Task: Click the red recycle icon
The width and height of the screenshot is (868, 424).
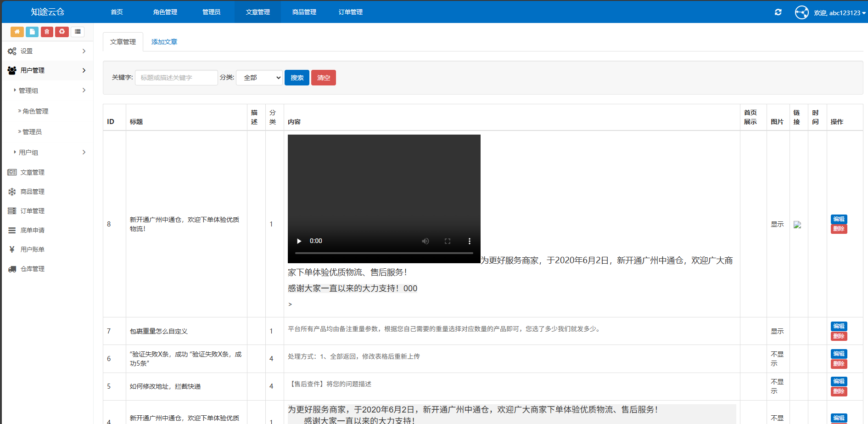Action: click(62, 32)
